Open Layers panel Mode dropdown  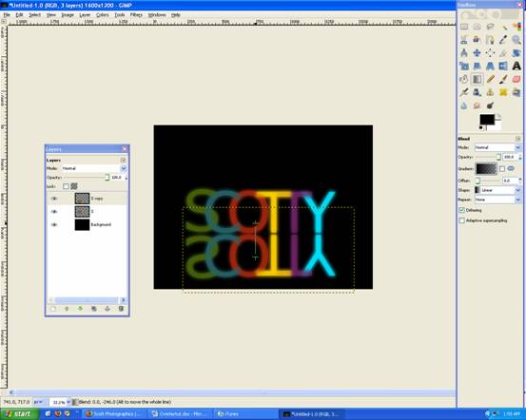94,168
